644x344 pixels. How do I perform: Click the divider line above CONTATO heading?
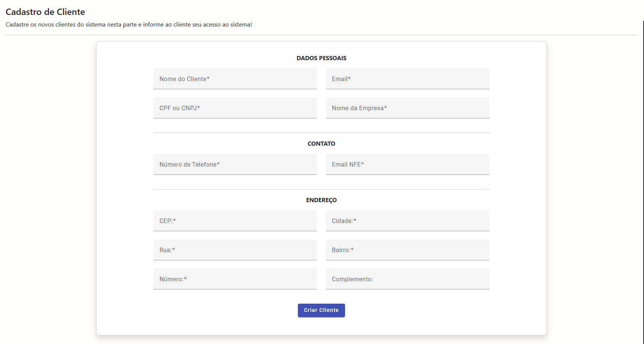[321, 133]
